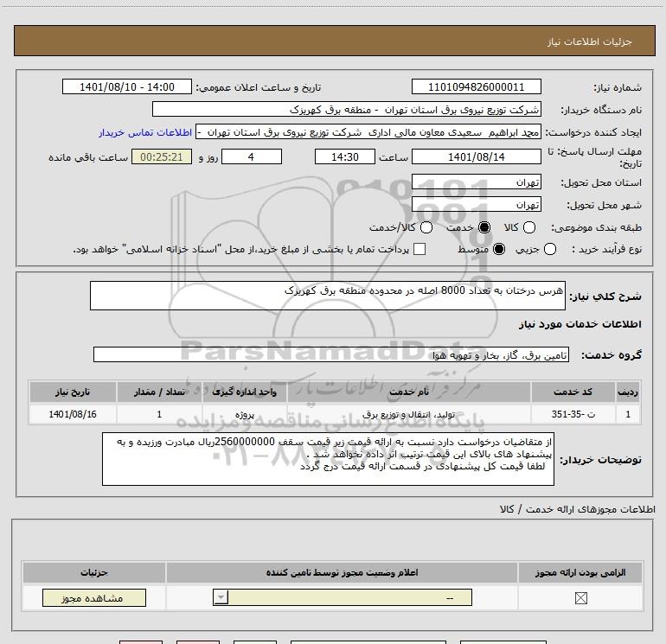Click the الزامی بودن ارائه مجوز header

click(580, 572)
